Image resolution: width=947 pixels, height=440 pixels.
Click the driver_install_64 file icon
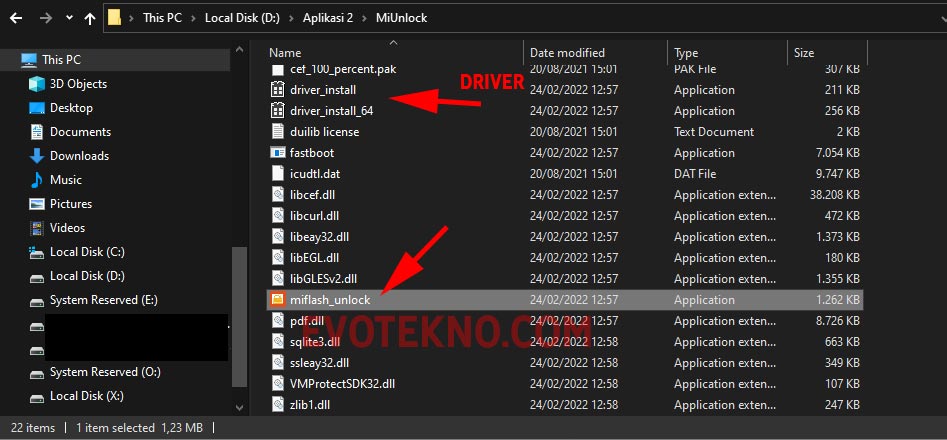tap(279, 111)
